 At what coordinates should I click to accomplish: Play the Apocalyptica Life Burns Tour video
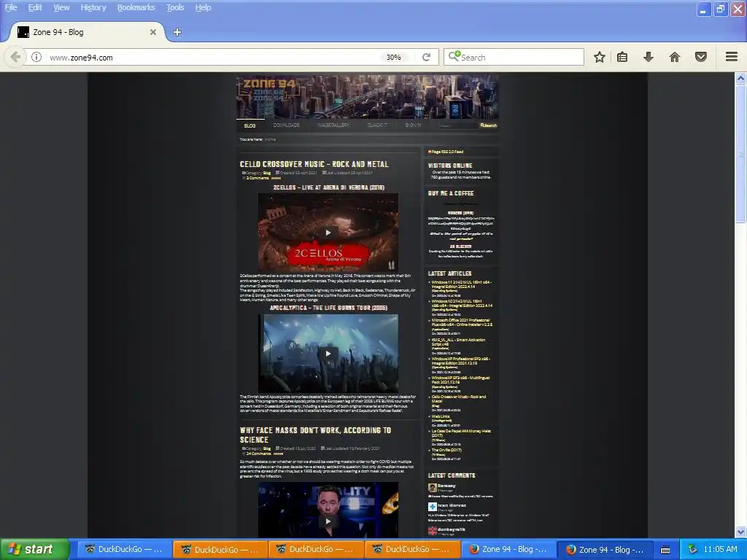point(328,354)
